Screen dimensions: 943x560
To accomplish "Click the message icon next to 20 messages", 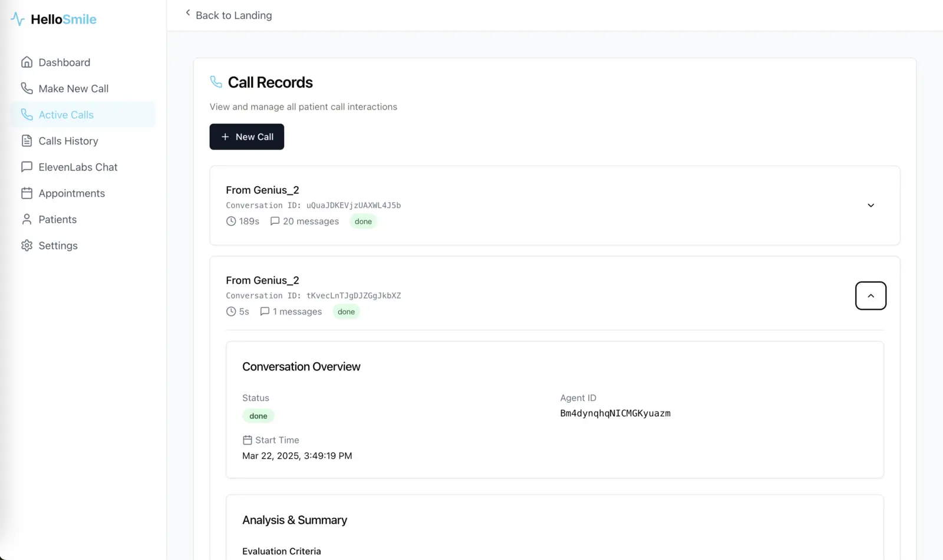I will 275,221.
